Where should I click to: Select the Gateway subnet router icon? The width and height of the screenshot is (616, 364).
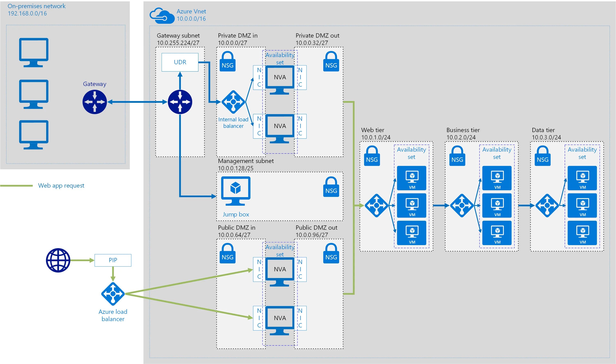coord(180,102)
